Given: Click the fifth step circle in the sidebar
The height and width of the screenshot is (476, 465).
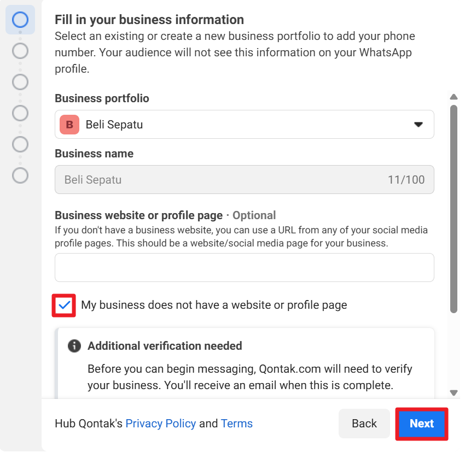Looking at the screenshot, I should coord(20,145).
